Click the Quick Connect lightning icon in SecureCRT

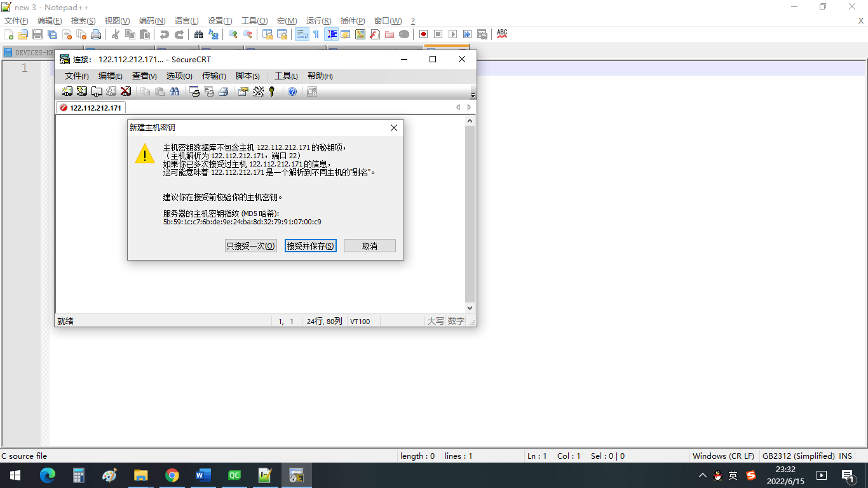point(82,91)
